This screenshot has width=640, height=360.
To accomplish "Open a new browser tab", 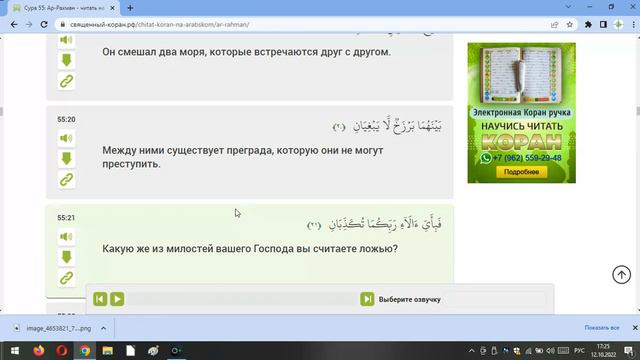I will (x=130, y=8).
